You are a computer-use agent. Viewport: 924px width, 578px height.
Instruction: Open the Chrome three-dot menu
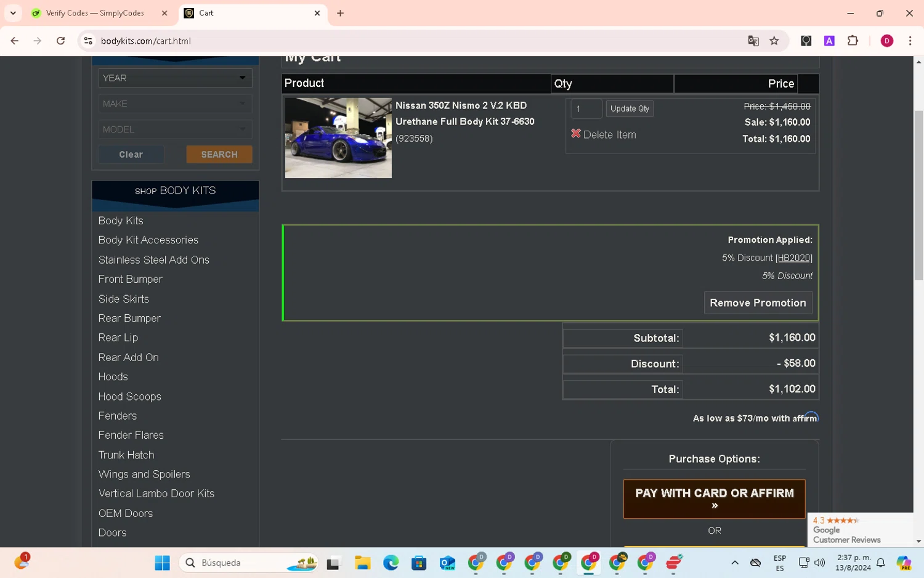pos(910,41)
